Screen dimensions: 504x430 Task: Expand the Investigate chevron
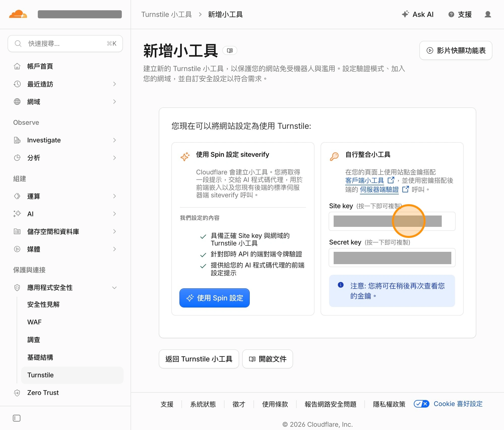point(114,140)
